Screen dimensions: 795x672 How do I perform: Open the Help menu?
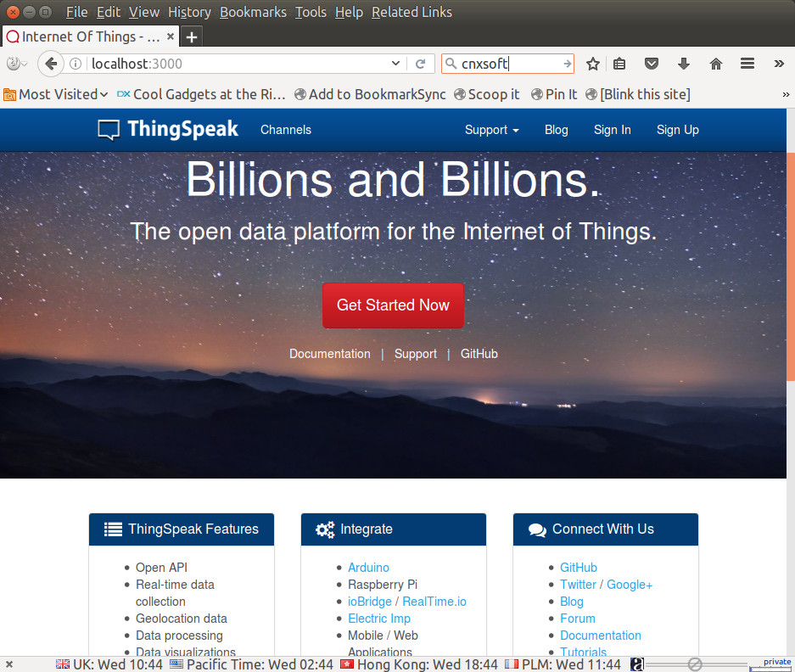pyautogui.click(x=349, y=12)
